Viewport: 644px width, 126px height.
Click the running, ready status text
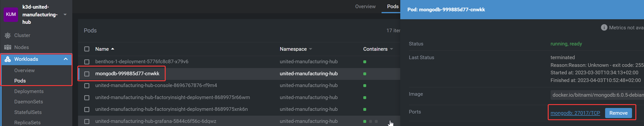click(566, 44)
